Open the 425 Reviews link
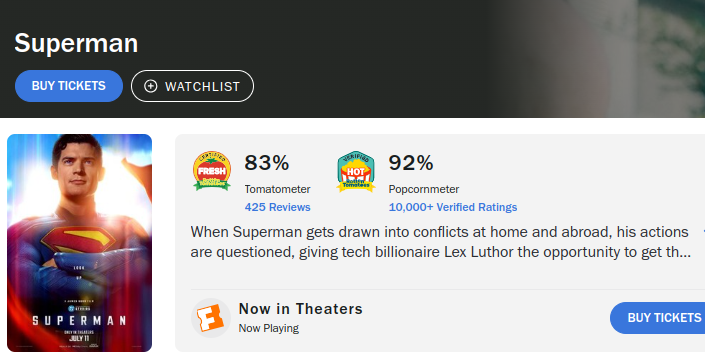 point(277,207)
